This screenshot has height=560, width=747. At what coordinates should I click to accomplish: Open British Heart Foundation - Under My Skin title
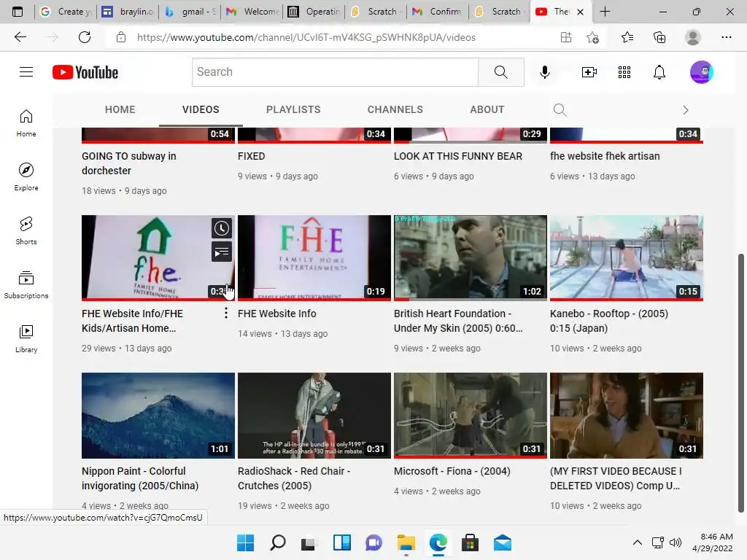pyautogui.click(x=458, y=321)
